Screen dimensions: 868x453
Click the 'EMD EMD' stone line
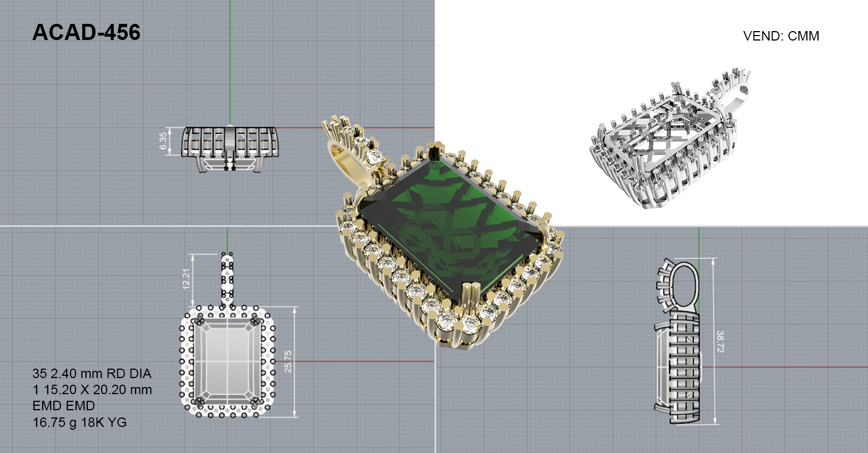point(64,406)
